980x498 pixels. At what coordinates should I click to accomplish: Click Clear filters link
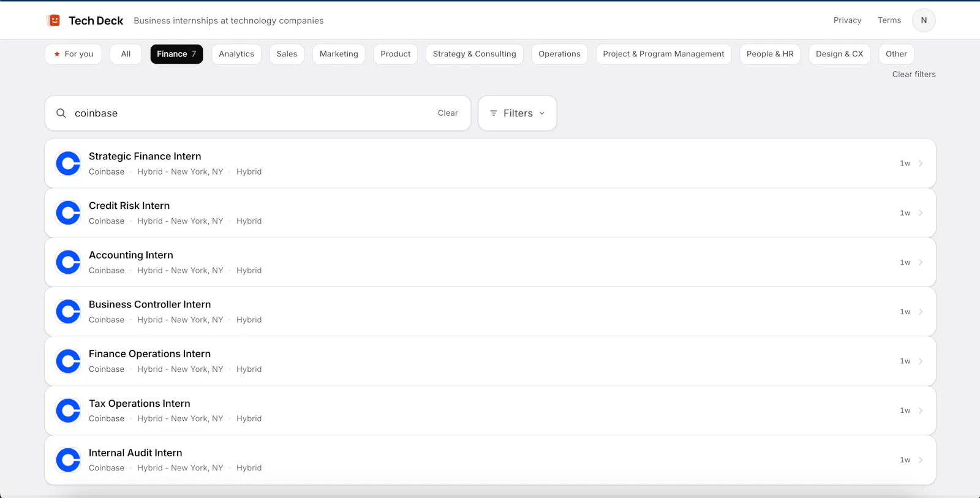[914, 74]
